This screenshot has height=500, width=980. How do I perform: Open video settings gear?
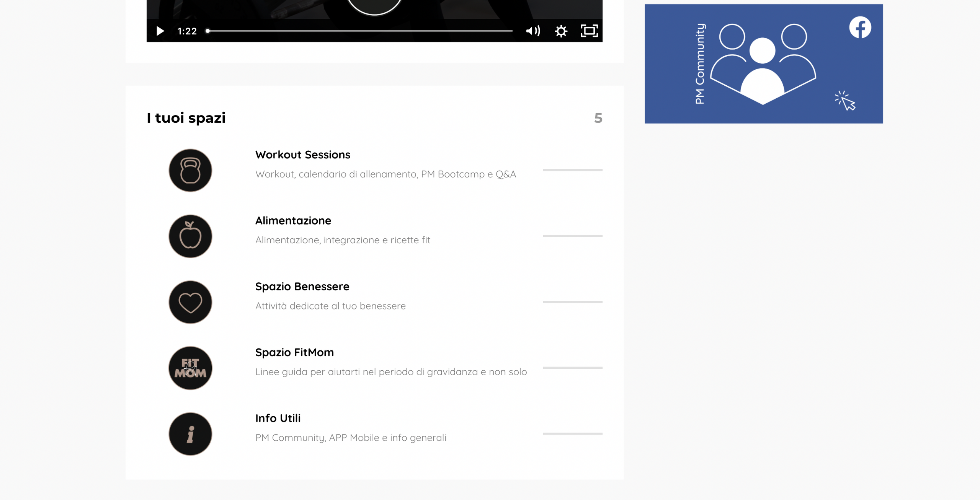[x=561, y=31]
